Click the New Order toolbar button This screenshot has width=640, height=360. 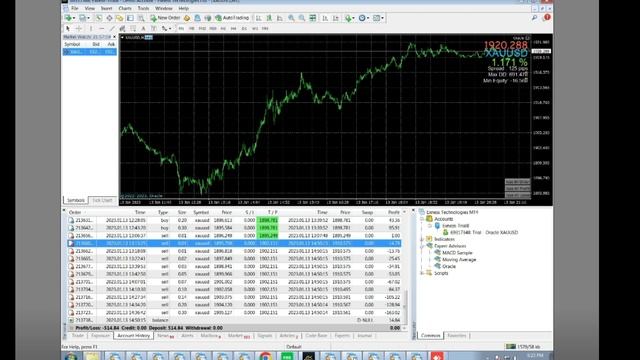[165, 18]
